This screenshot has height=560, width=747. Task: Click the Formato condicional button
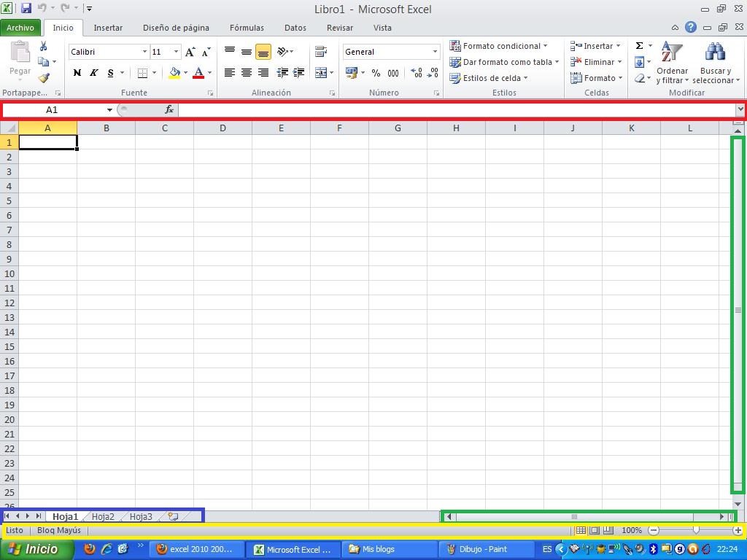coord(503,45)
